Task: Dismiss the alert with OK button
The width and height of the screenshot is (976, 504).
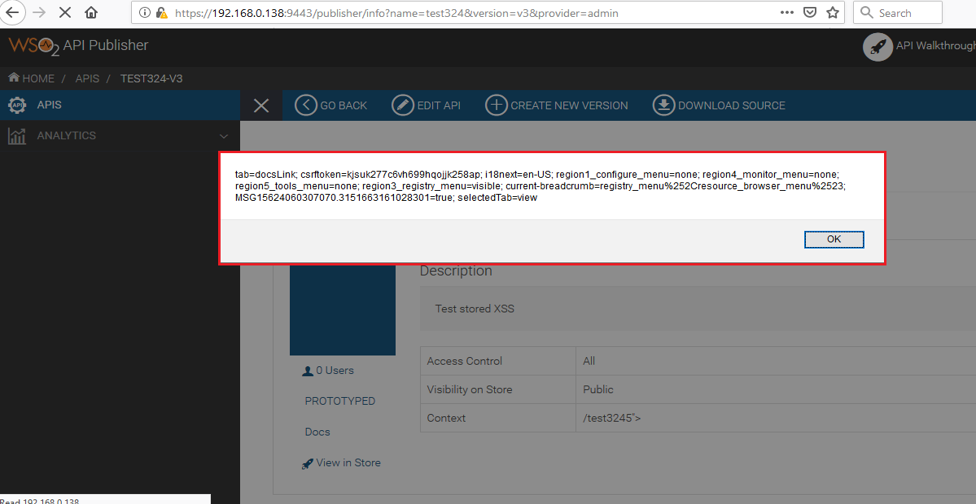Action: (833, 240)
